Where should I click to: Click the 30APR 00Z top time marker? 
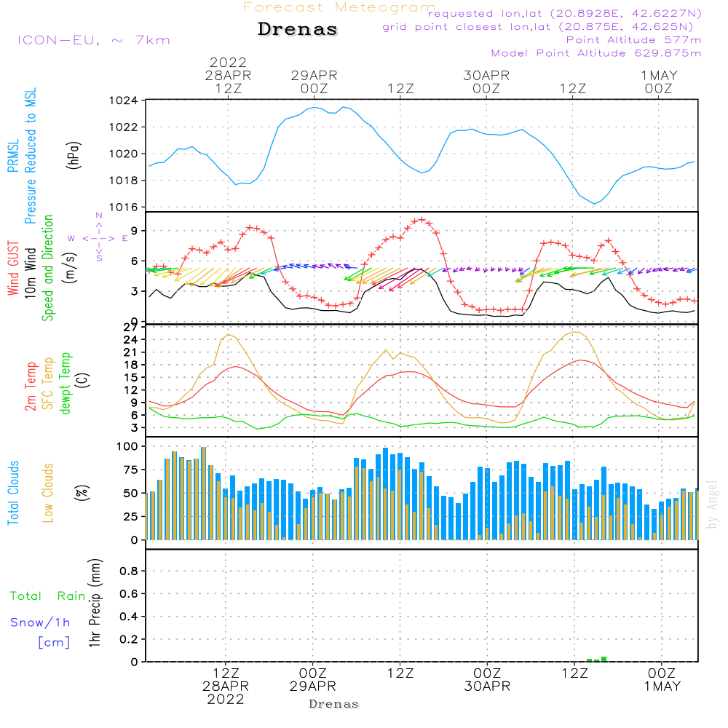(x=486, y=82)
